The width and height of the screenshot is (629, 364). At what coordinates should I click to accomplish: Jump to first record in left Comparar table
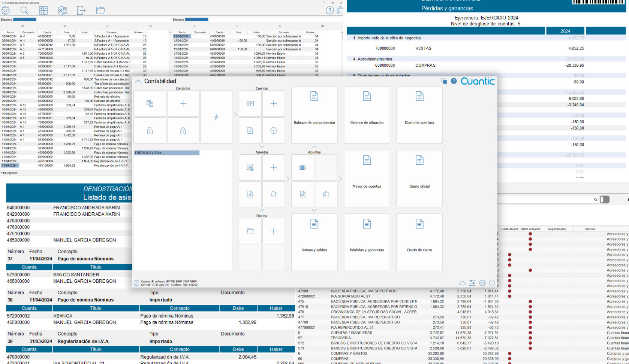[22, 26]
